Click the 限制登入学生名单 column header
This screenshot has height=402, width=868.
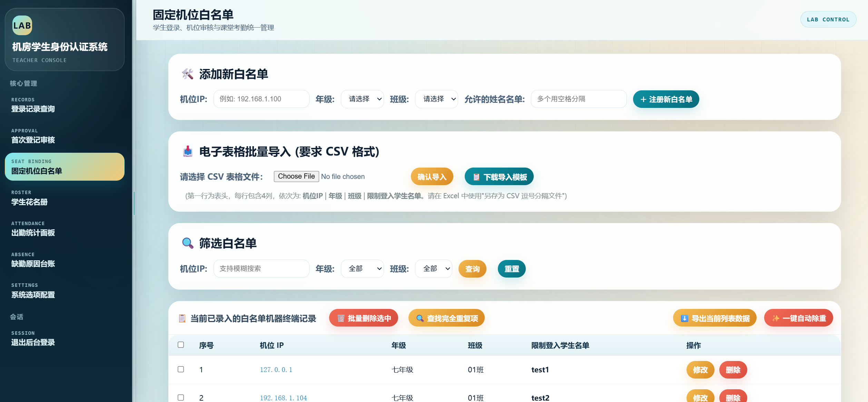(x=560, y=345)
